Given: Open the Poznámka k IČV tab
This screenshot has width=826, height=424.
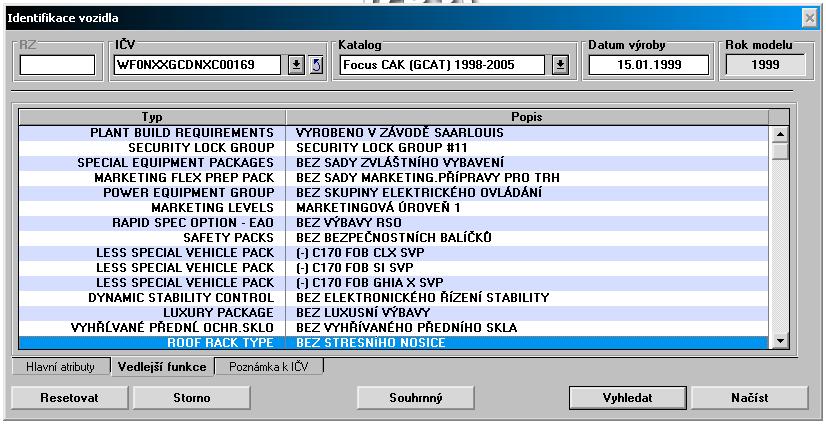Looking at the screenshot, I should pyautogui.click(x=269, y=367).
